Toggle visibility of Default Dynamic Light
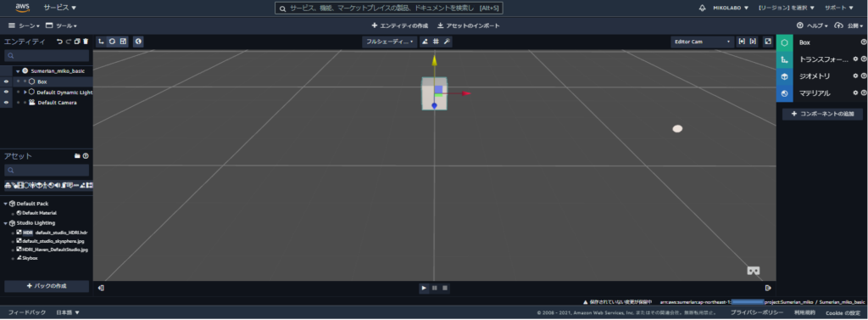 (x=6, y=92)
